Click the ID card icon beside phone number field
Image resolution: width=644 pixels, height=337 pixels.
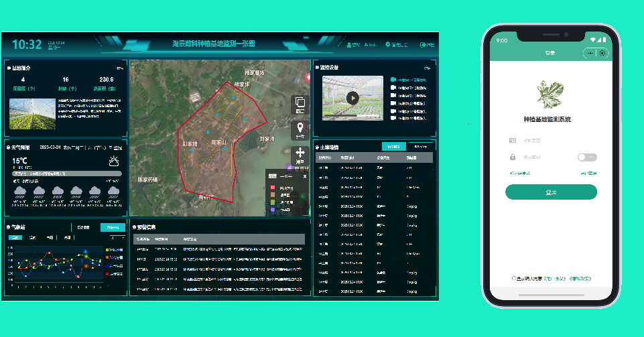[x=513, y=141]
